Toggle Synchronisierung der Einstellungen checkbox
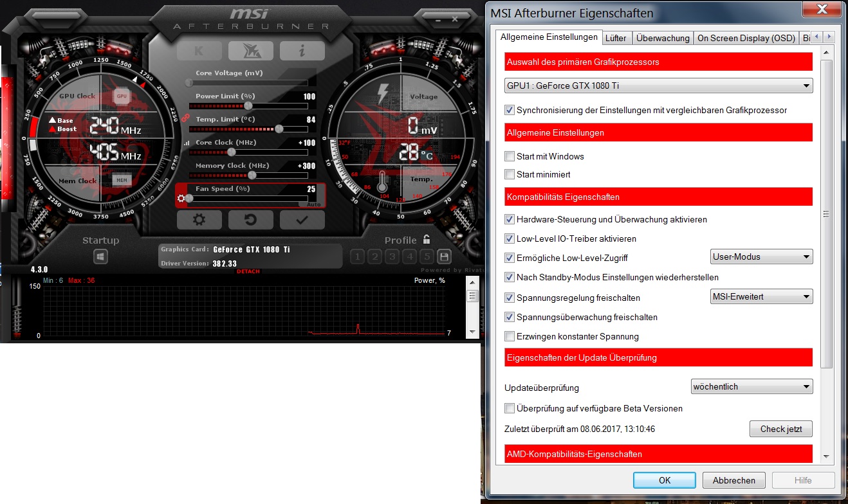The image size is (848, 504). point(510,110)
